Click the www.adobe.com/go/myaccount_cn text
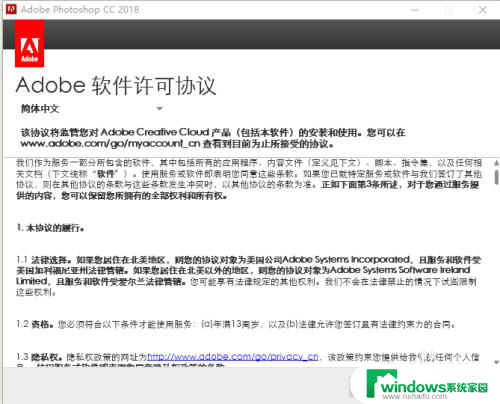 click(x=110, y=144)
